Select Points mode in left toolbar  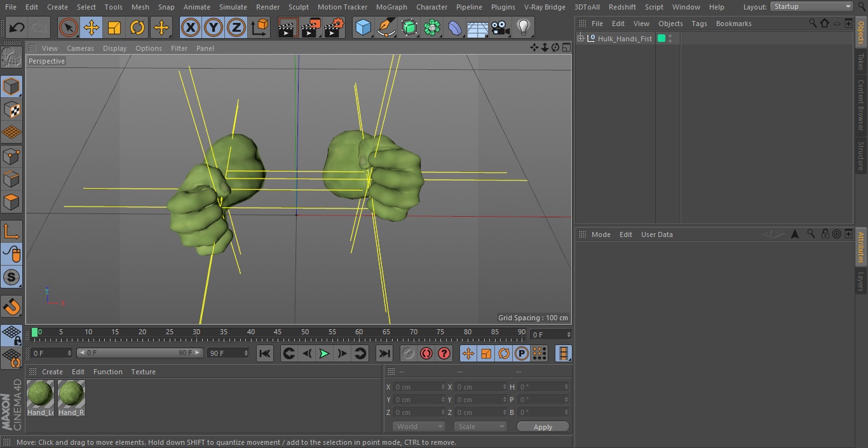click(11, 156)
